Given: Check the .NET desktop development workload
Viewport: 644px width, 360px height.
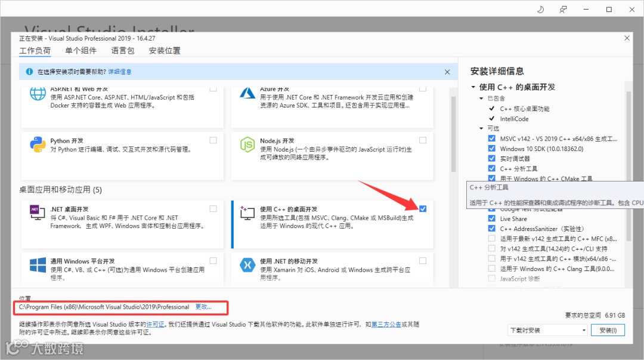Looking at the screenshot, I should [x=213, y=208].
